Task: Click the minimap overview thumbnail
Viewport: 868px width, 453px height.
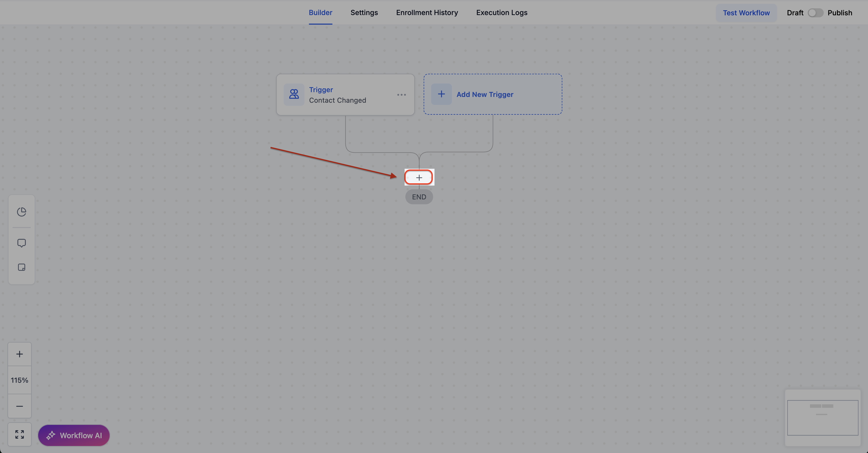Action: click(823, 418)
